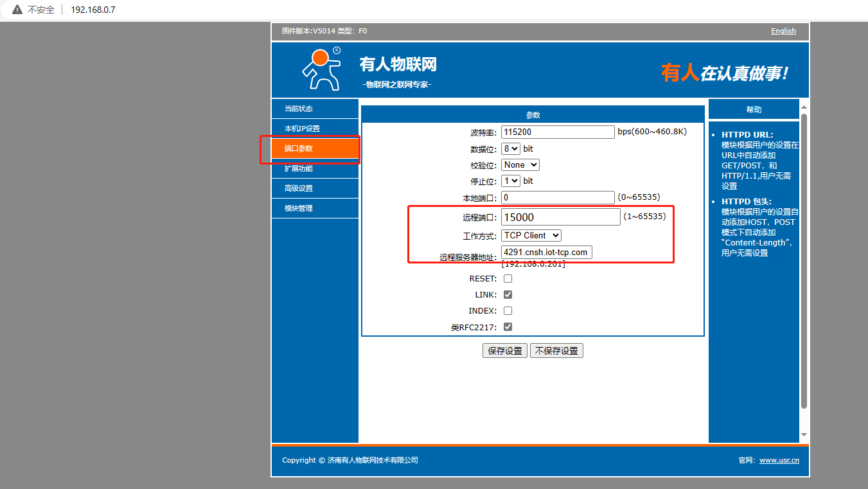Viewport: 868px width, 489px height.
Task: Uncheck the LINK checkbox
Action: pyautogui.click(x=508, y=295)
